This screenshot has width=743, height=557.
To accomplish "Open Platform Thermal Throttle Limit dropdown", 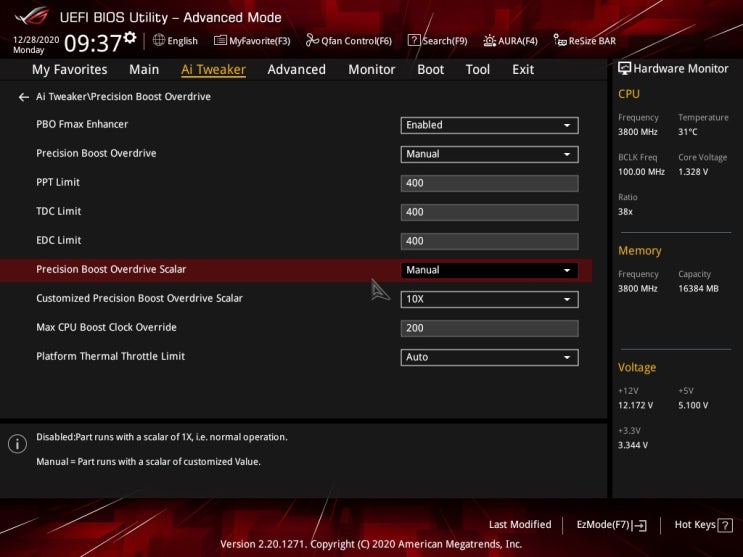I will (489, 357).
